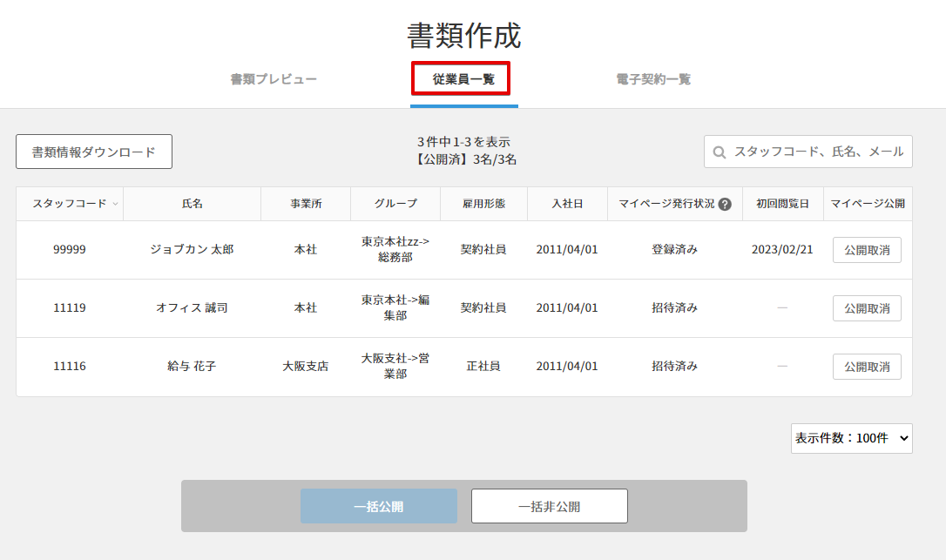The width and height of the screenshot is (946, 560).
Task: Select the row for staff code 99999
Action: click(70, 250)
